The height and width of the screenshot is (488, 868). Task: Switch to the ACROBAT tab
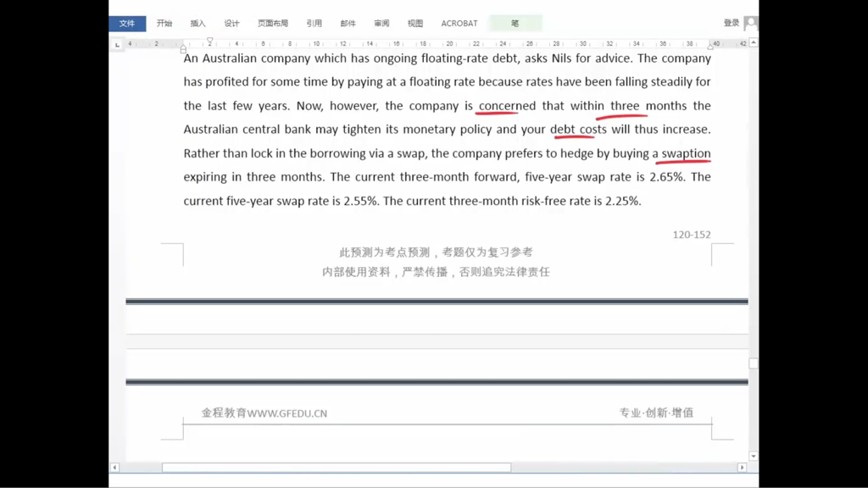point(459,23)
